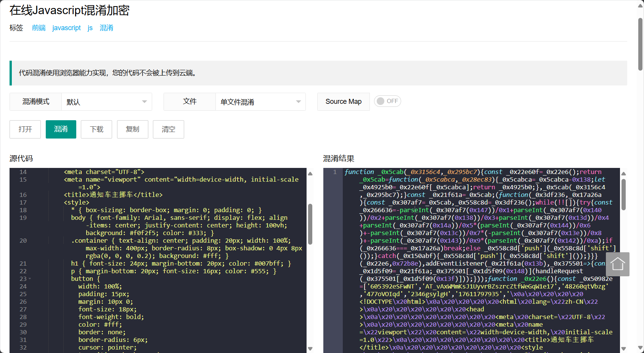This screenshot has width=644, height=353.
Task: Click result panel scroll-down arrow
Action: pyautogui.click(x=624, y=349)
